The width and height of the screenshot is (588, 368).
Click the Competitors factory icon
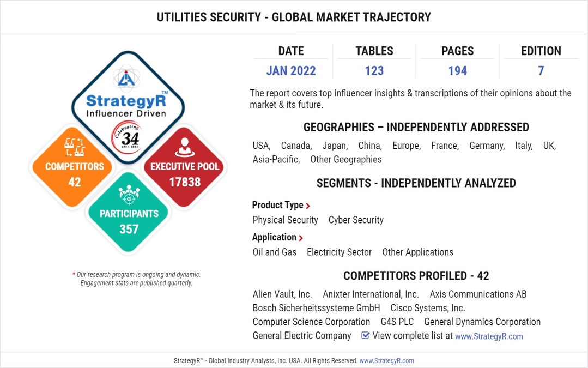coord(74,147)
